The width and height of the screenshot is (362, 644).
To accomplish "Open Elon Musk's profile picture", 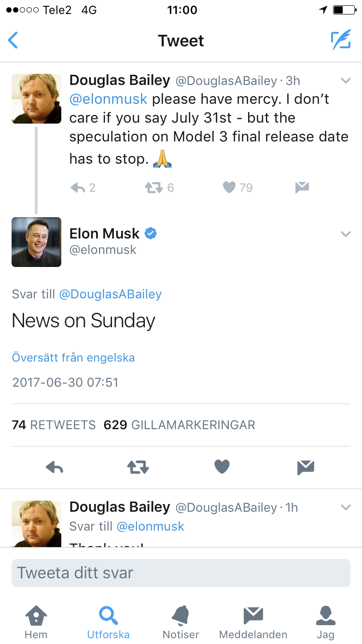I will click(x=37, y=242).
